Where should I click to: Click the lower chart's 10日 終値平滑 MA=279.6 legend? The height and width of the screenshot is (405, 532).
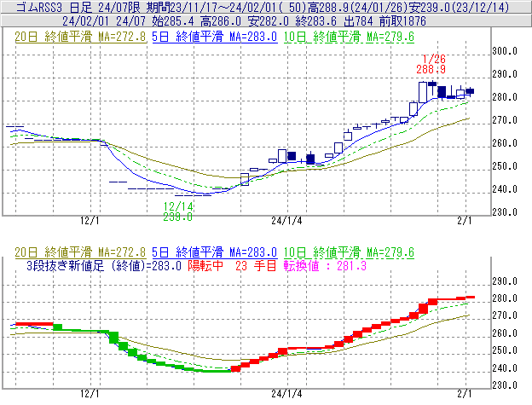pos(349,252)
